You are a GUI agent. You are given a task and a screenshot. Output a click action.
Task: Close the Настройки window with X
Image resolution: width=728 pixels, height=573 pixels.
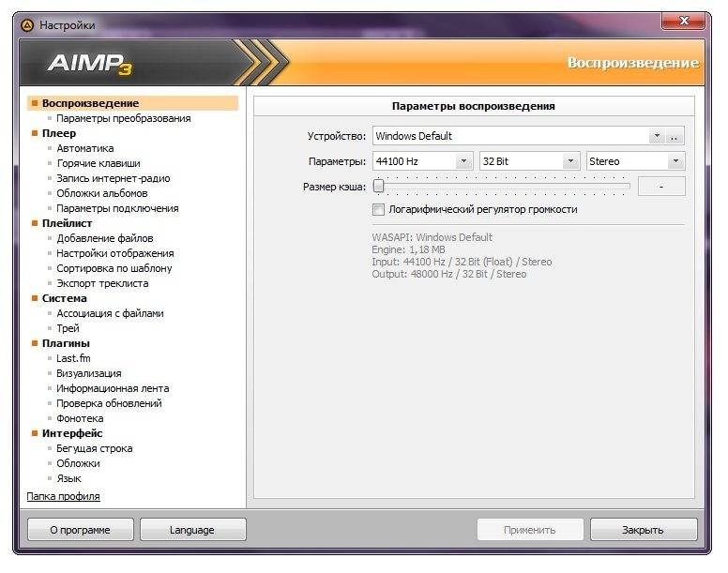click(683, 21)
